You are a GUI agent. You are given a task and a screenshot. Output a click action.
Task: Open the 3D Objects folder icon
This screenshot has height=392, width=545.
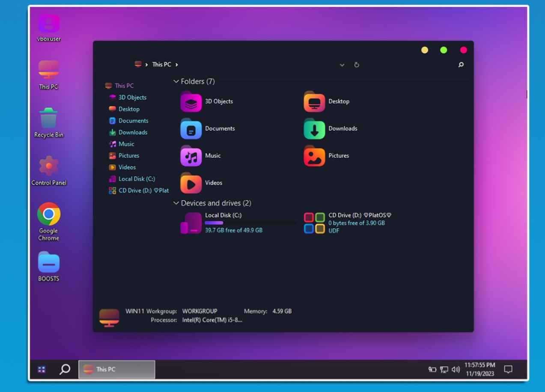point(191,102)
